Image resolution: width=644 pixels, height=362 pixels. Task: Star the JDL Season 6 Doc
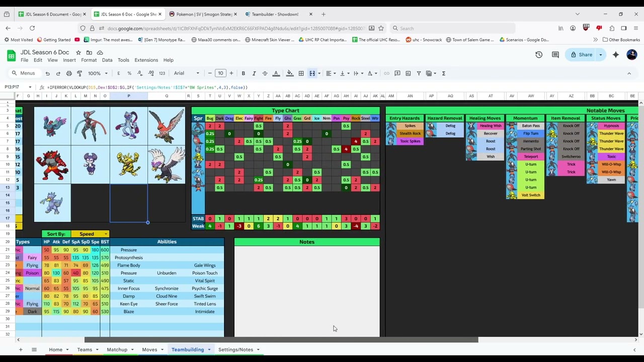pos(78,52)
